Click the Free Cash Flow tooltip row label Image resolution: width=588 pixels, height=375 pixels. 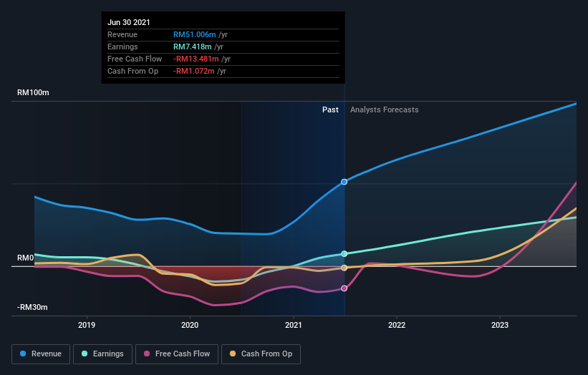click(x=135, y=59)
